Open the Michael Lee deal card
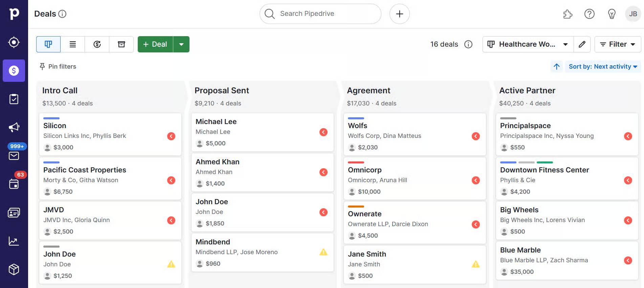Image resolution: width=644 pixels, height=288 pixels. coord(263,132)
